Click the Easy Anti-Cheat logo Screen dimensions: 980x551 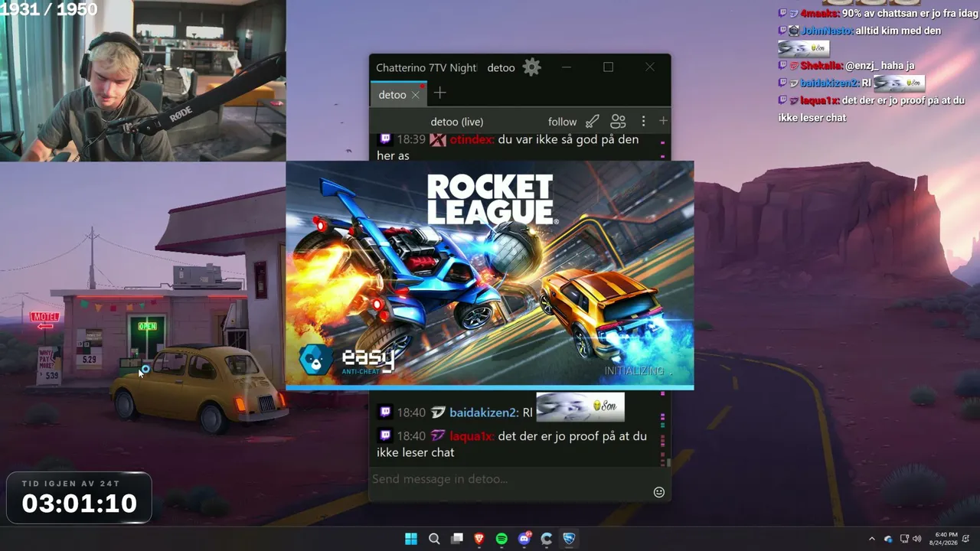pos(346,360)
